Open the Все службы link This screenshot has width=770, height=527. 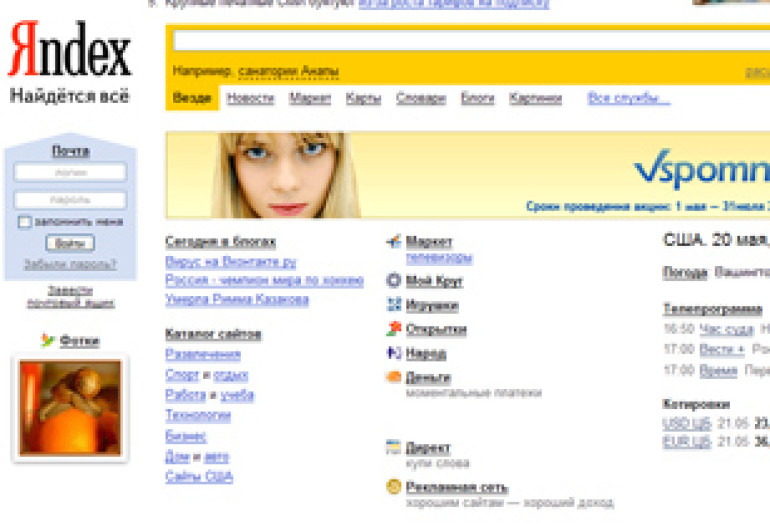629,99
